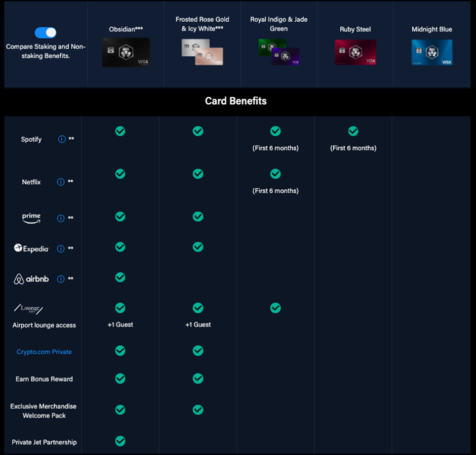Click the Welcome Pack checkmark under Frosted Rose Gold
Viewport: 476px width, 455px height.
point(198,410)
